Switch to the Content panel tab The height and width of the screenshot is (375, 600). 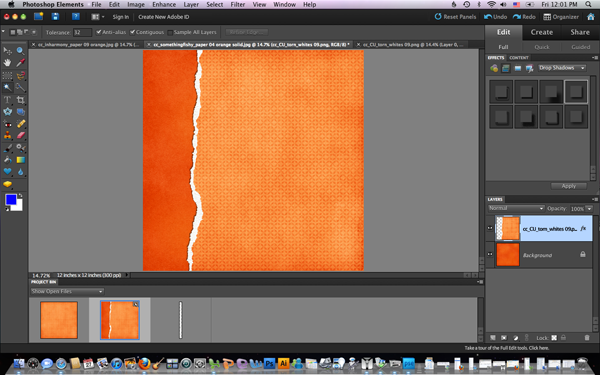(519, 57)
